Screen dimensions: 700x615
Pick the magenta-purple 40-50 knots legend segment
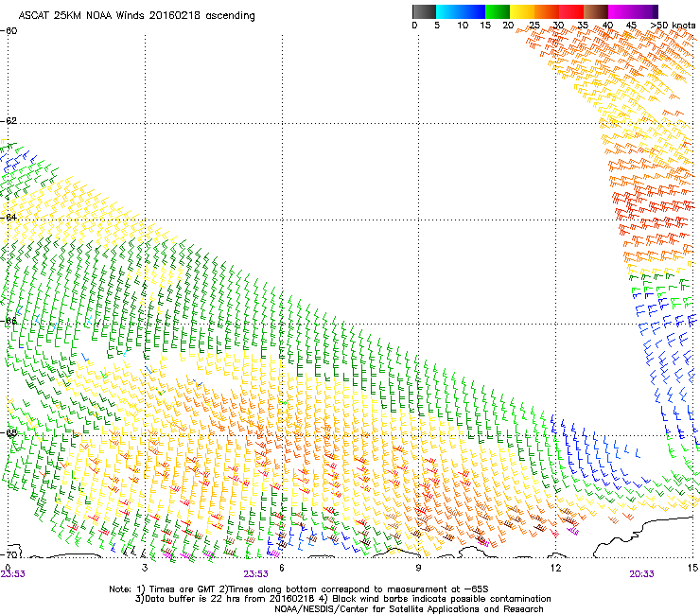point(633,11)
